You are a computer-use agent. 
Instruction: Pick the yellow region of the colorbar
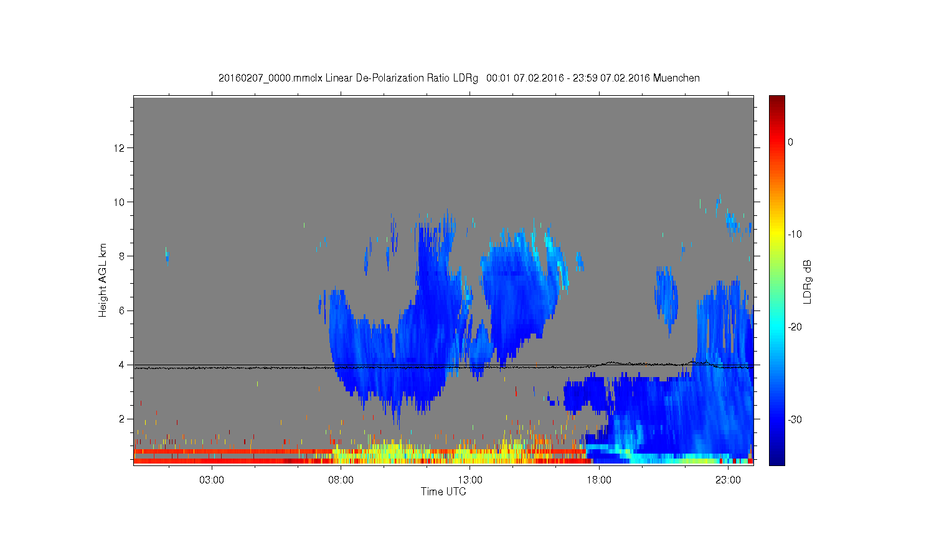[x=776, y=235]
